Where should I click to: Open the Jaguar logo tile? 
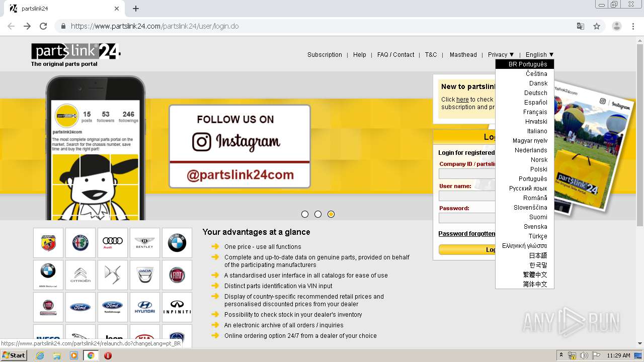click(80, 336)
